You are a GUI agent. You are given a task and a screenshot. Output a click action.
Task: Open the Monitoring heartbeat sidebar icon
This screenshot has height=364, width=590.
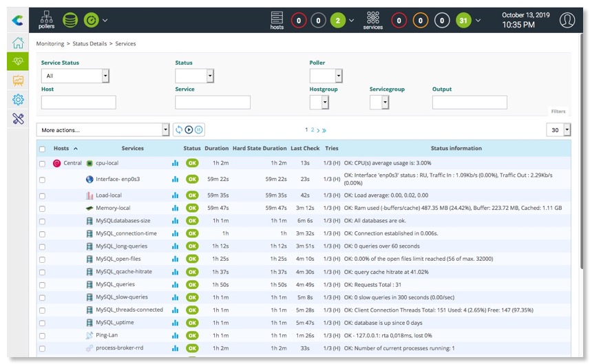[18, 61]
